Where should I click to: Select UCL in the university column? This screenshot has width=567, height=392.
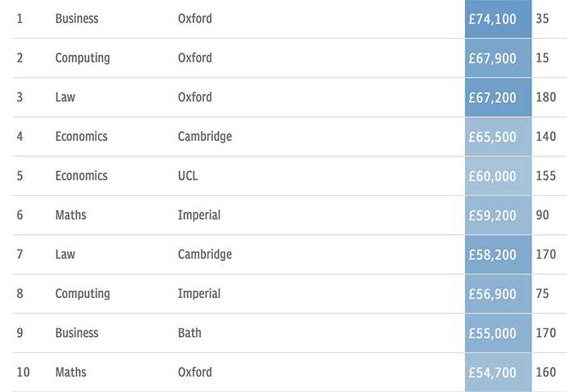(x=188, y=176)
